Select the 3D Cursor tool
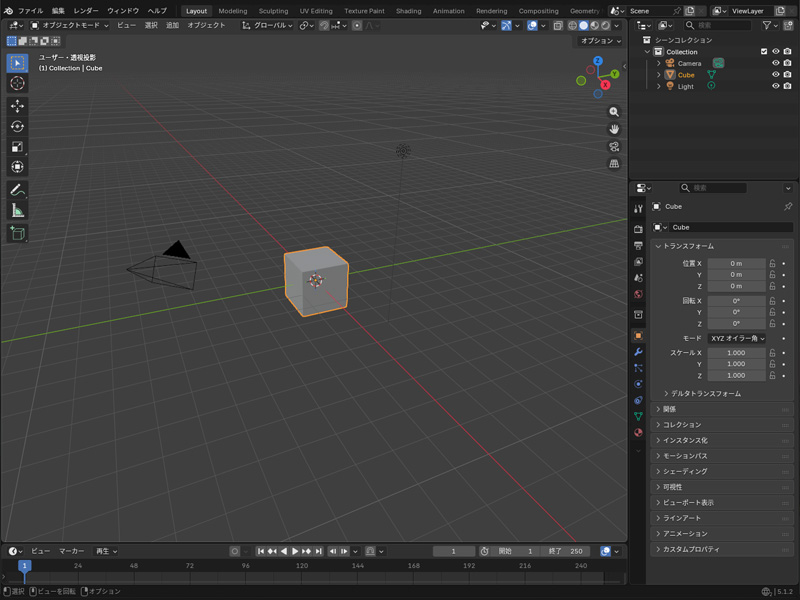The height and width of the screenshot is (600, 800). click(17, 83)
